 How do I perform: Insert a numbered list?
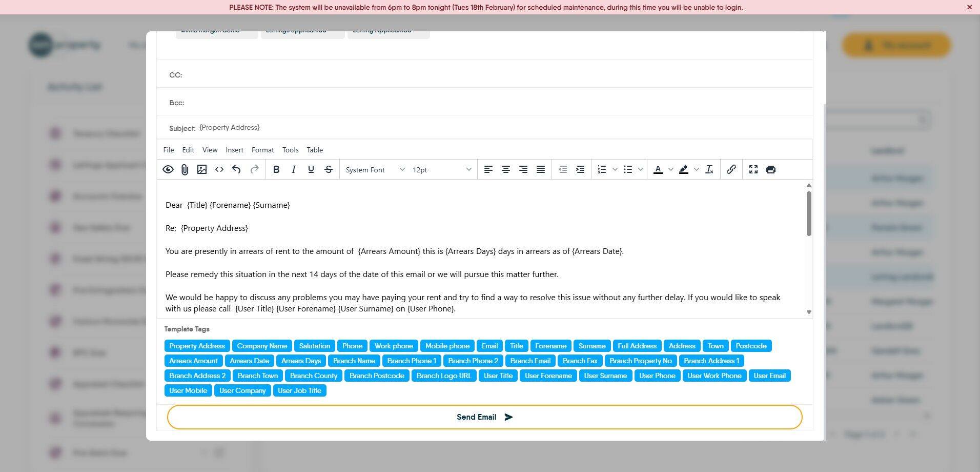(x=602, y=169)
